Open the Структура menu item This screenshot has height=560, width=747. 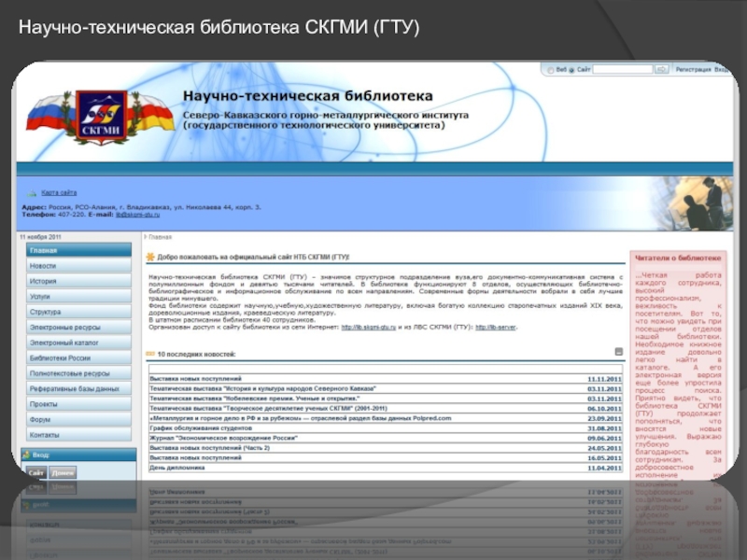click(78, 312)
